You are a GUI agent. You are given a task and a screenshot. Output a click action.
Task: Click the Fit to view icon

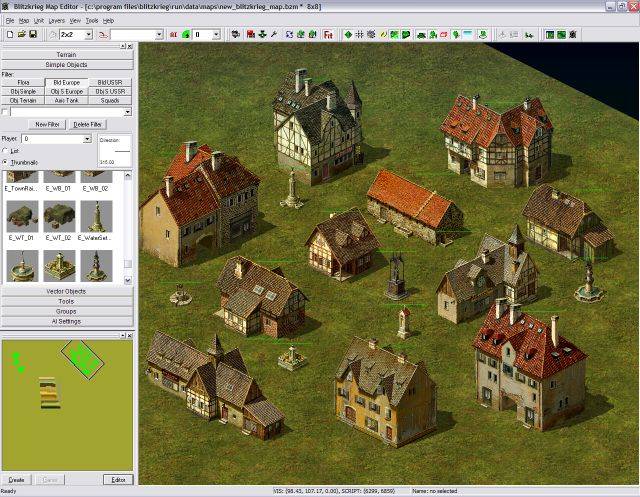[329, 34]
